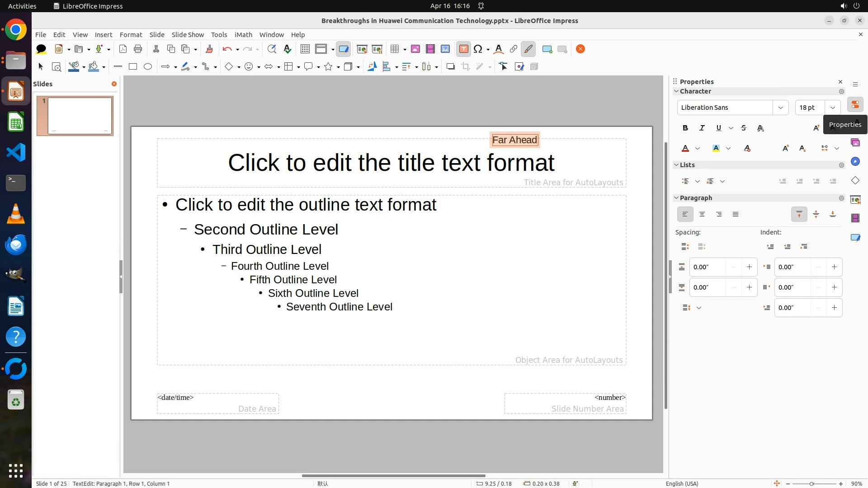Select the Ellipse drawing tool

click(x=148, y=67)
